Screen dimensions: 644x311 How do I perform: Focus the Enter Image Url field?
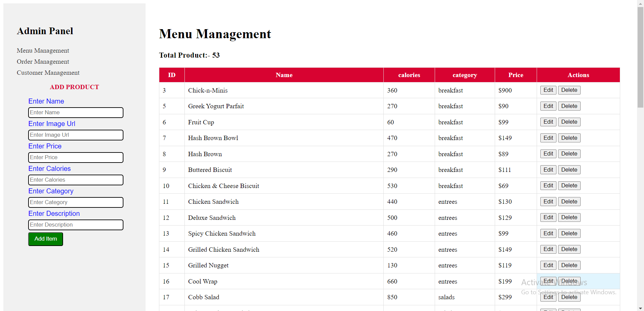click(x=76, y=135)
